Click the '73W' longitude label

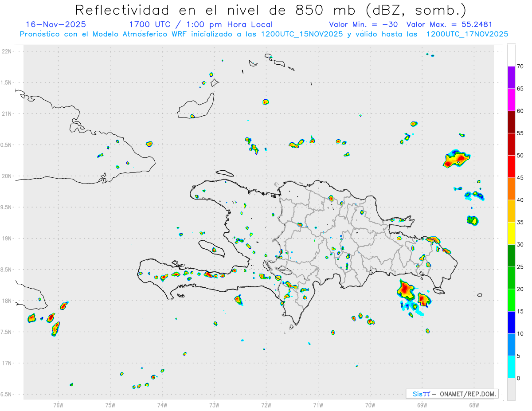[x=214, y=405]
